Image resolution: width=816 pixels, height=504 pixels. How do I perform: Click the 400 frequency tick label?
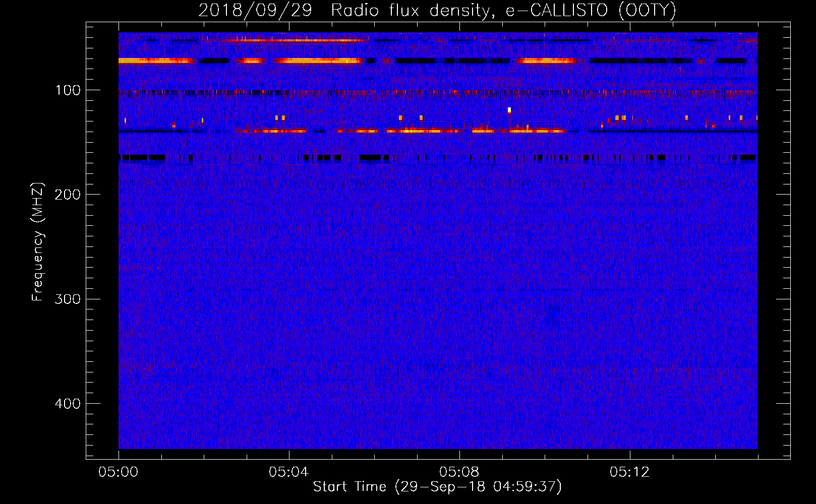pyautogui.click(x=68, y=404)
